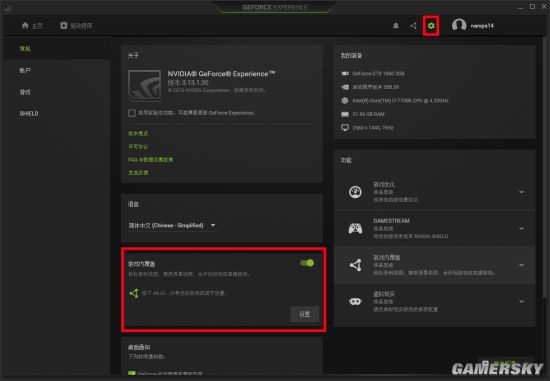Screen dimensions: 550x381
Task: Click the GAMESTREAM controller icon
Action: (355, 228)
